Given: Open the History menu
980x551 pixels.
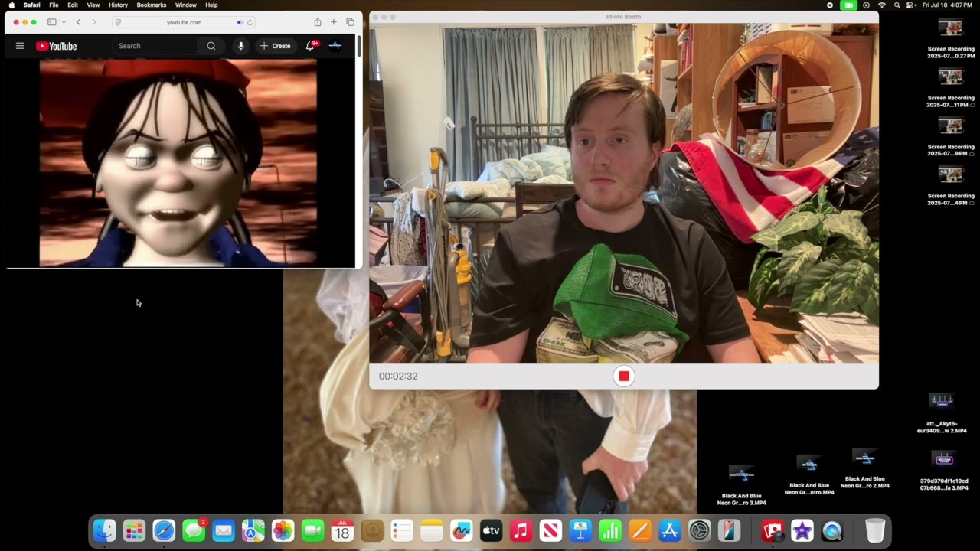Looking at the screenshot, I should pos(118,5).
